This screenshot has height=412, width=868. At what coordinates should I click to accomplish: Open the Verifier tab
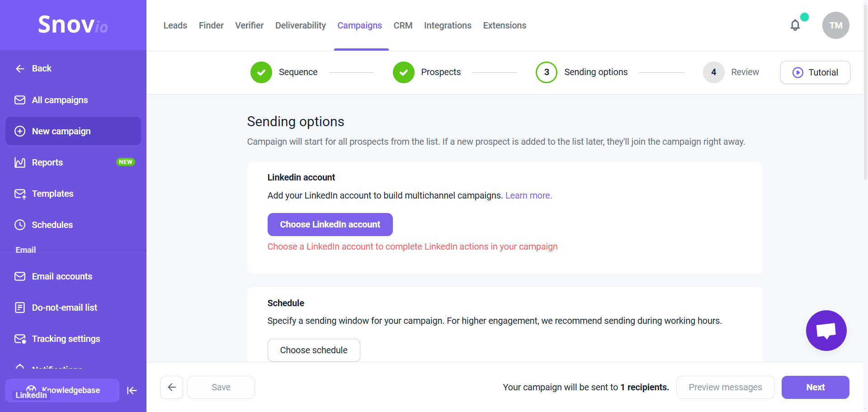coord(249,25)
